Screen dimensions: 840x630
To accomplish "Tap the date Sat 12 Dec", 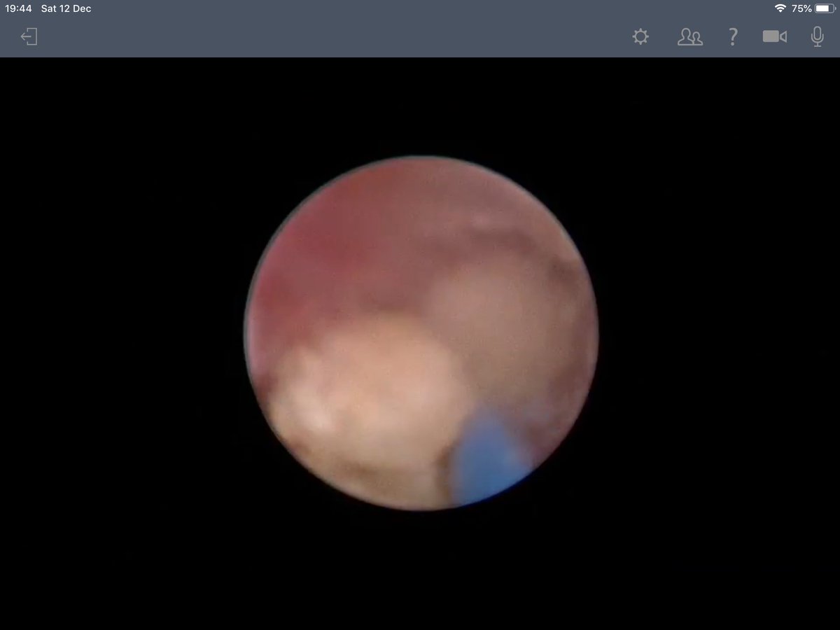I will [x=66, y=8].
